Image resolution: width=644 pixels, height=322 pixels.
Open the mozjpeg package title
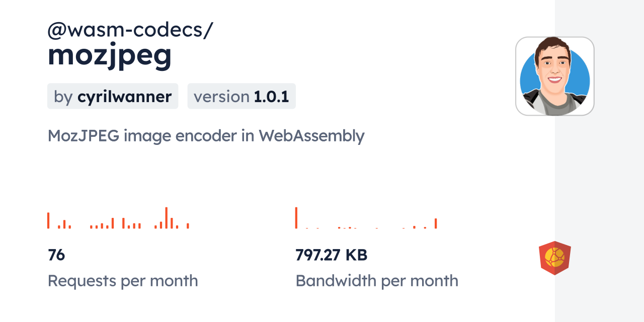coord(110,55)
